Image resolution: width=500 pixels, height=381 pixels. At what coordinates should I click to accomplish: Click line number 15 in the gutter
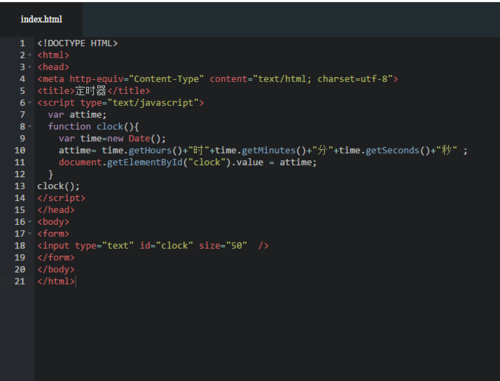(x=20, y=210)
